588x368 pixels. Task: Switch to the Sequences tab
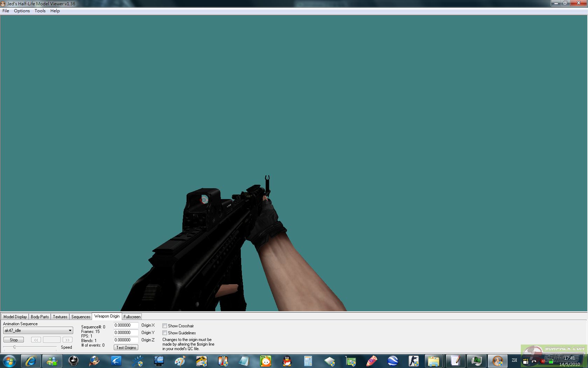[x=81, y=316]
